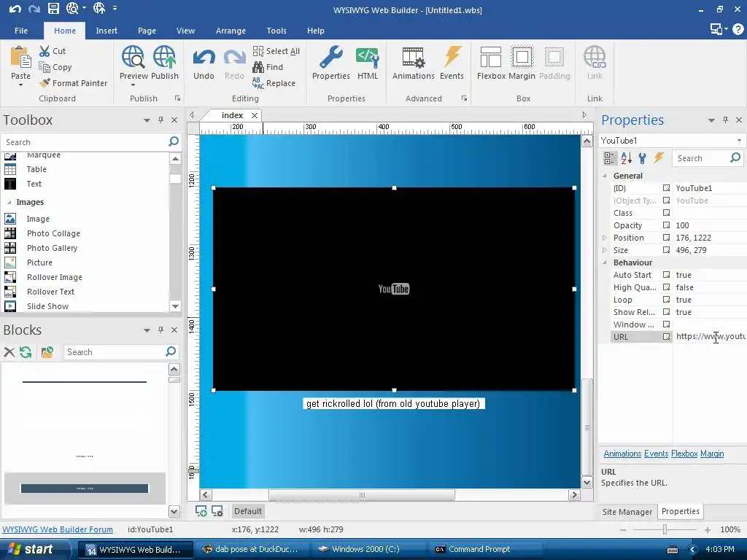This screenshot has height=560, width=747.
Task: Sort properties alphabetically with A-Z icon
Action: coord(626,157)
